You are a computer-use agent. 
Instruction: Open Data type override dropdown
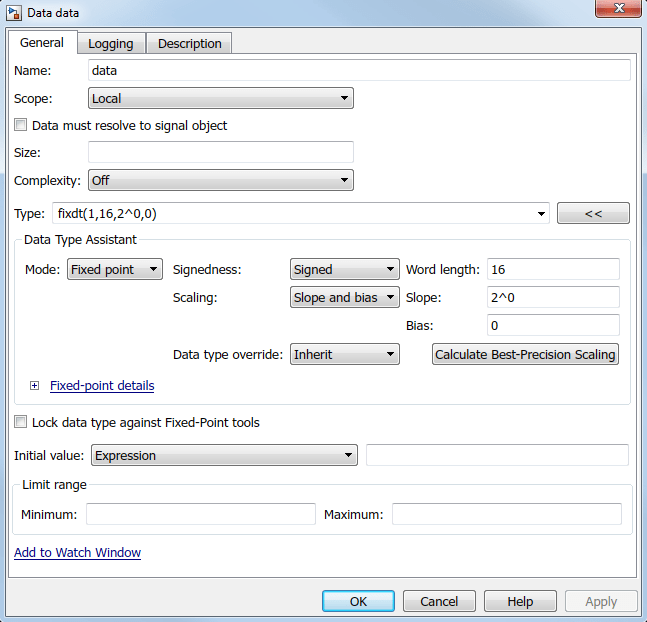[x=345, y=354]
